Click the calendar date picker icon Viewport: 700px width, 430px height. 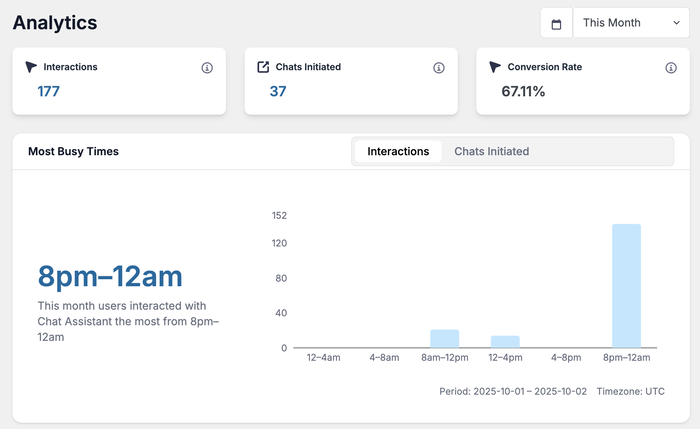tap(556, 23)
